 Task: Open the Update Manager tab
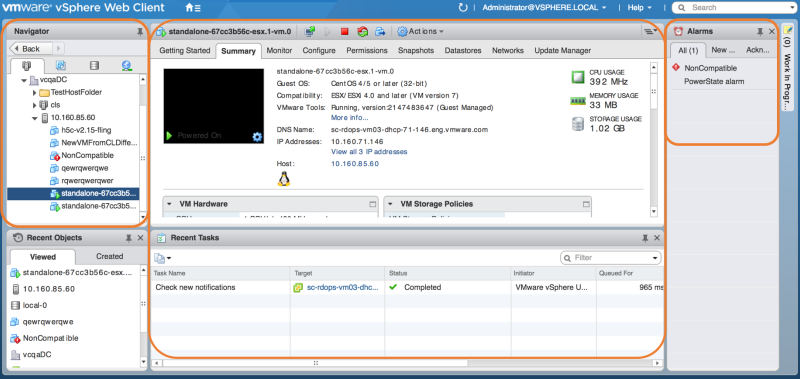pyautogui.click(x=563, y=50)
